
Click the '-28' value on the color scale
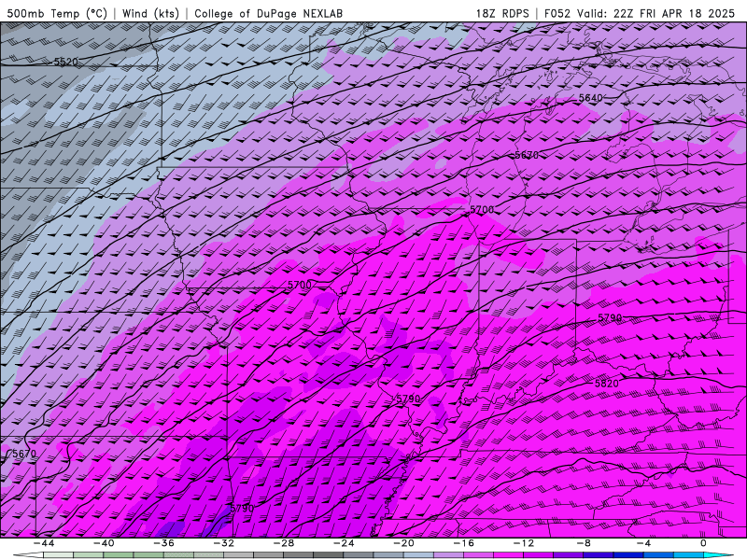284,543
